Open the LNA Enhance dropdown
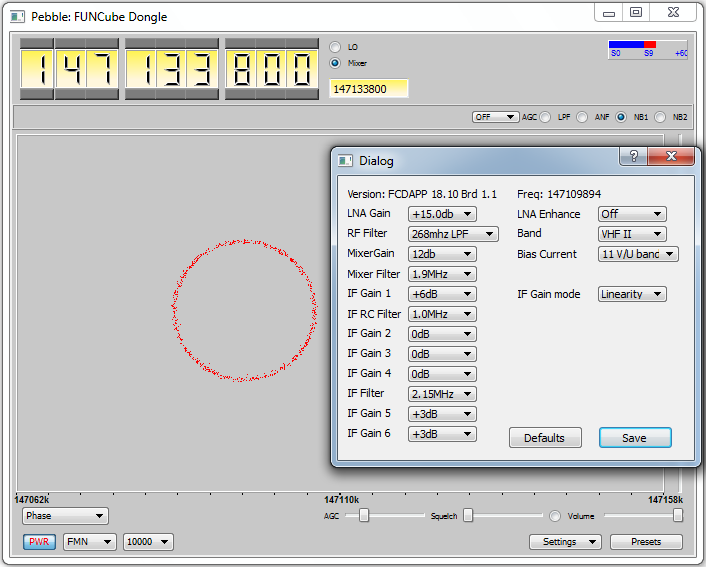 632,214
